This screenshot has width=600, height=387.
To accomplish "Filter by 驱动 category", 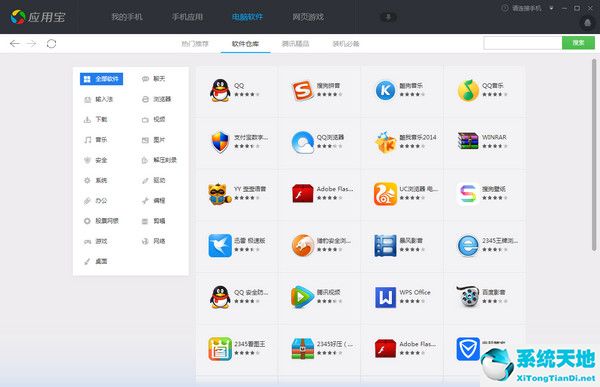I will tap(153, 180).
